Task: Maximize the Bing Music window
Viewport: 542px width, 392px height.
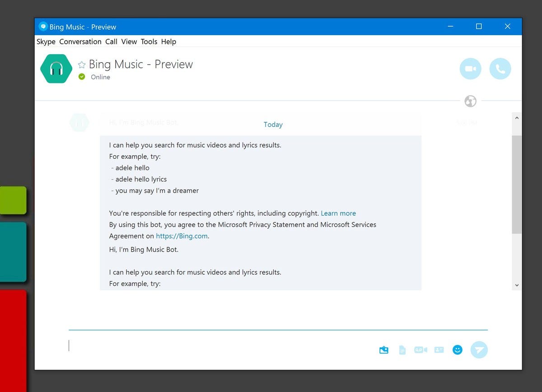Action: click(x=479, y=27)
